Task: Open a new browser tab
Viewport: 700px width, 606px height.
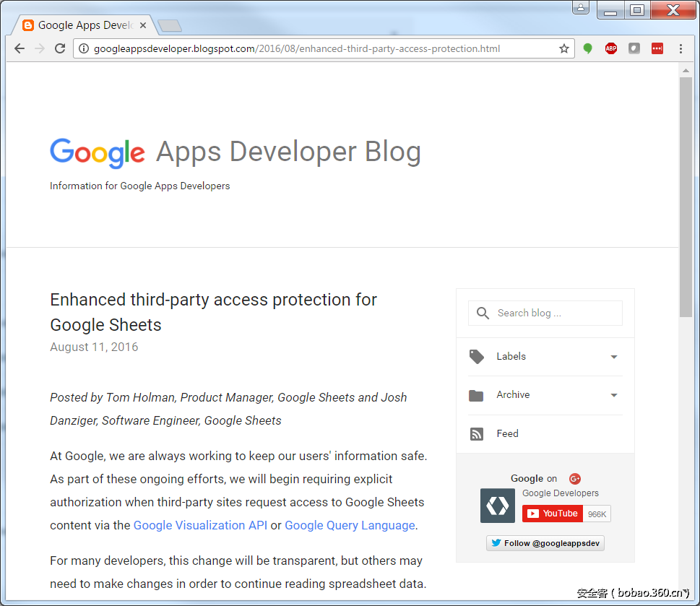Action: point(170,26)
